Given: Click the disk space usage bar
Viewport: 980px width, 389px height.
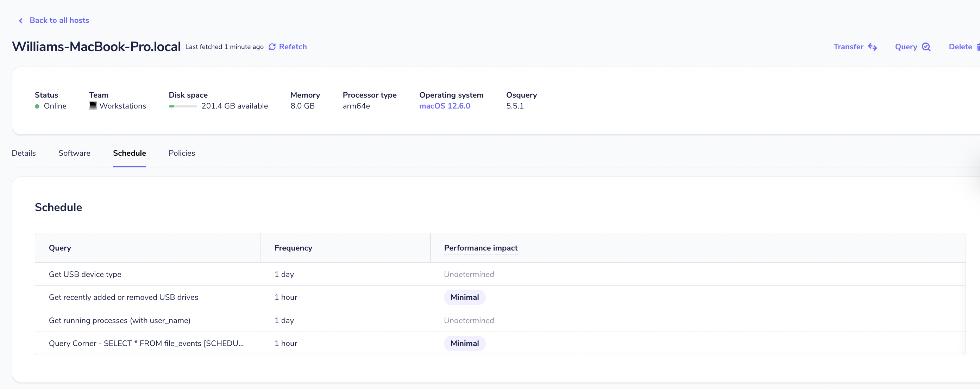Looking at the screenshot, I should point(183,106).
